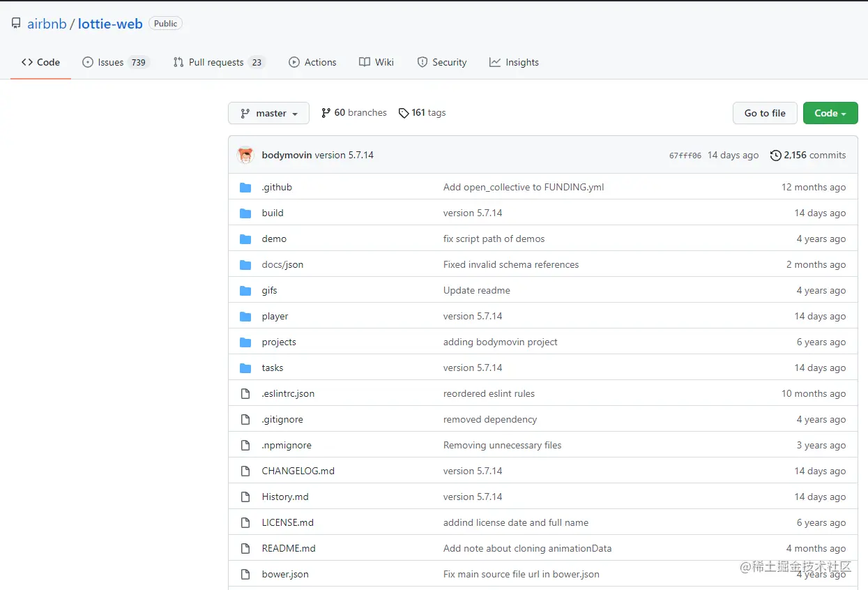Open the .eslintrc.json file
Viewport: 868px width, 590px height.
coord(288,394)
